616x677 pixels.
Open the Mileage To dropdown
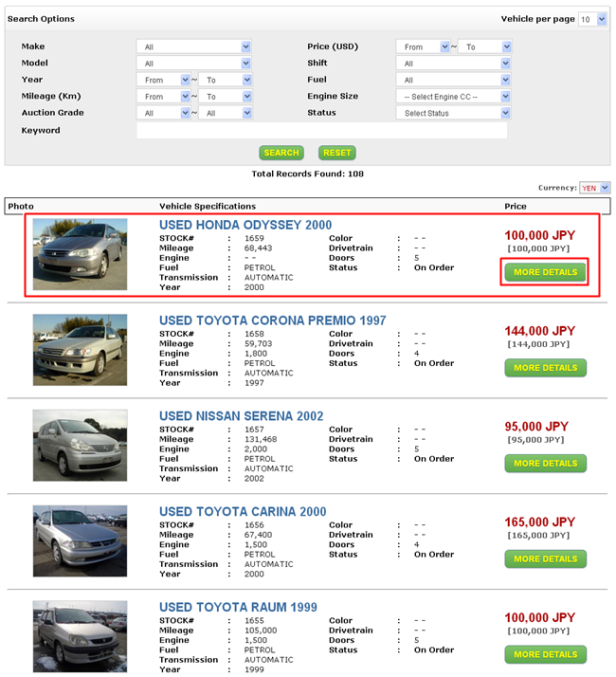(225, 97)
